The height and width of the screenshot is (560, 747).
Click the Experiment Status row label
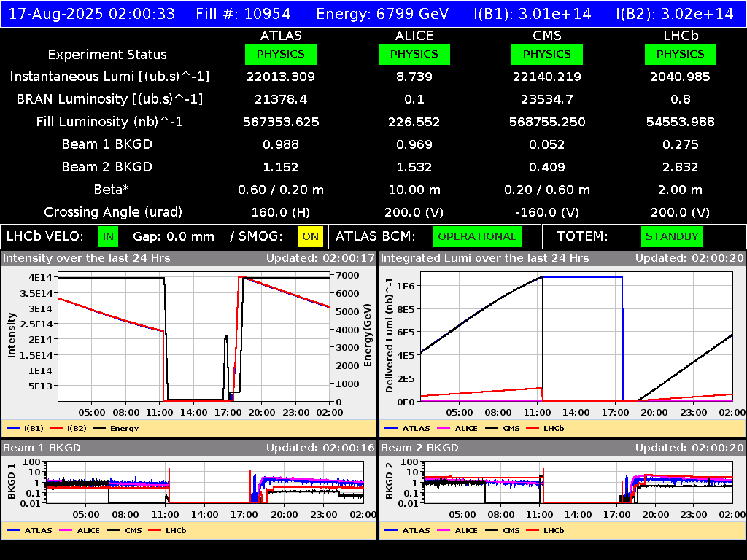point(107,54)
